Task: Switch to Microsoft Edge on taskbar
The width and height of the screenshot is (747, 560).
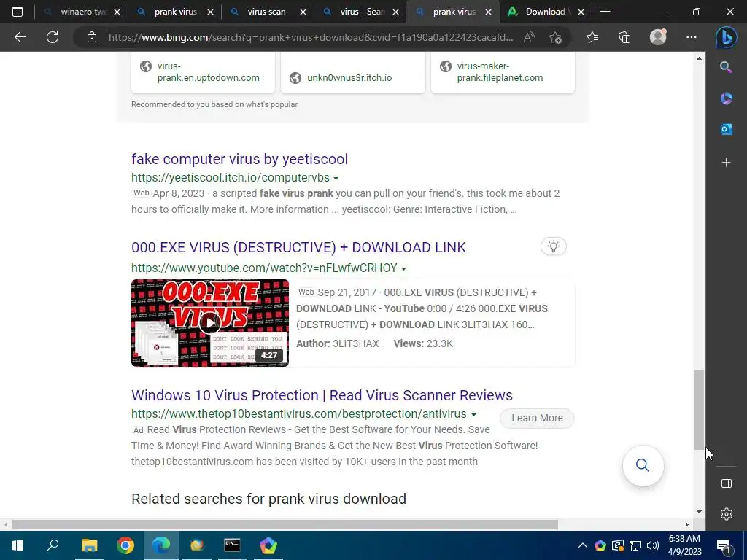Action: pyautogui.click(x=161, y=545)
